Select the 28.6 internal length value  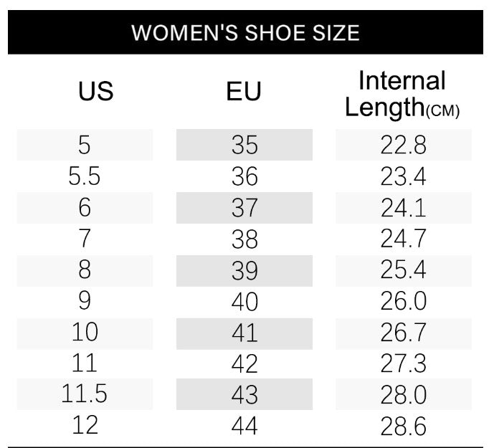click(404, 426)
